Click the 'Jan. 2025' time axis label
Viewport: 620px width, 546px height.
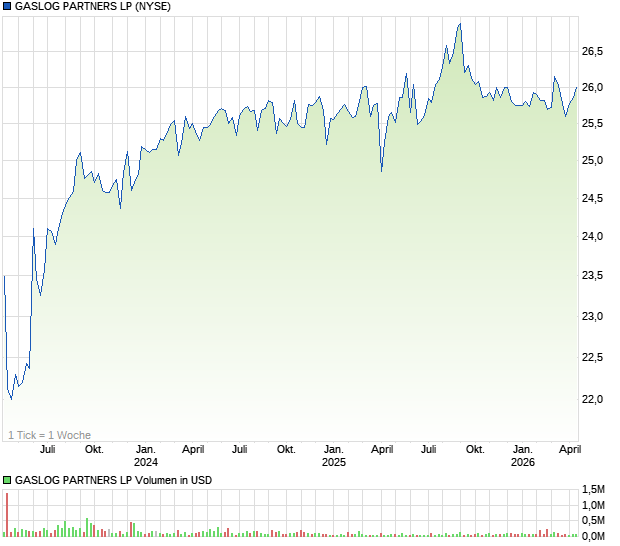point(334,455)
